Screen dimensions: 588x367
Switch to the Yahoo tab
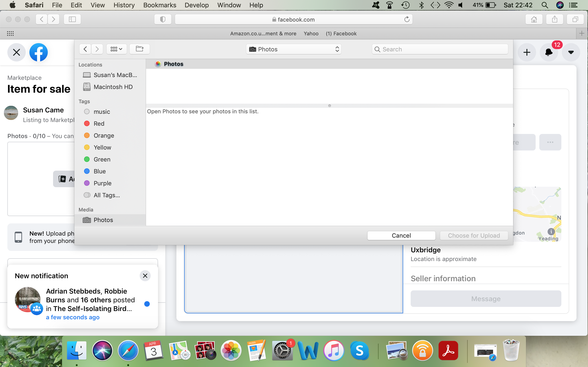point(311,33)
